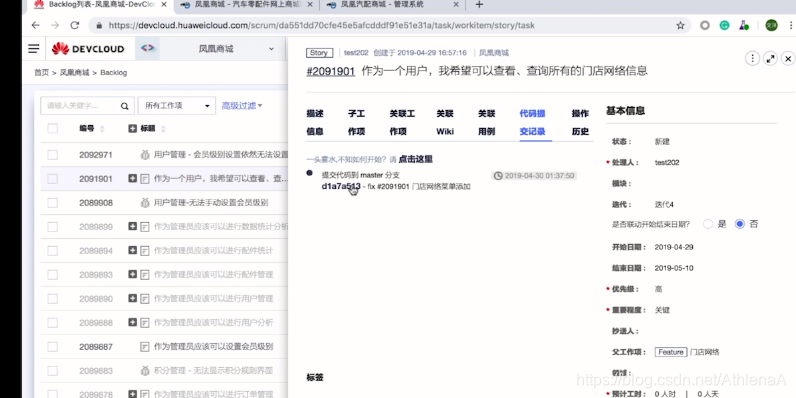Image resolution: width=796 pixels, height=398 pixels.
Task: Switch to 关联工作项 tab
Action: (x=402, y=122)
